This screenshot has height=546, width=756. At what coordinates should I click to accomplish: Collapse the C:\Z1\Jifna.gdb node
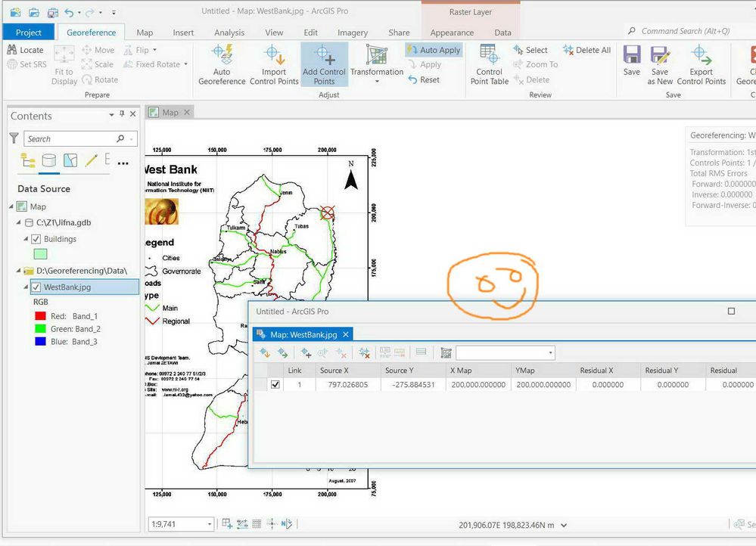[19, 222]
